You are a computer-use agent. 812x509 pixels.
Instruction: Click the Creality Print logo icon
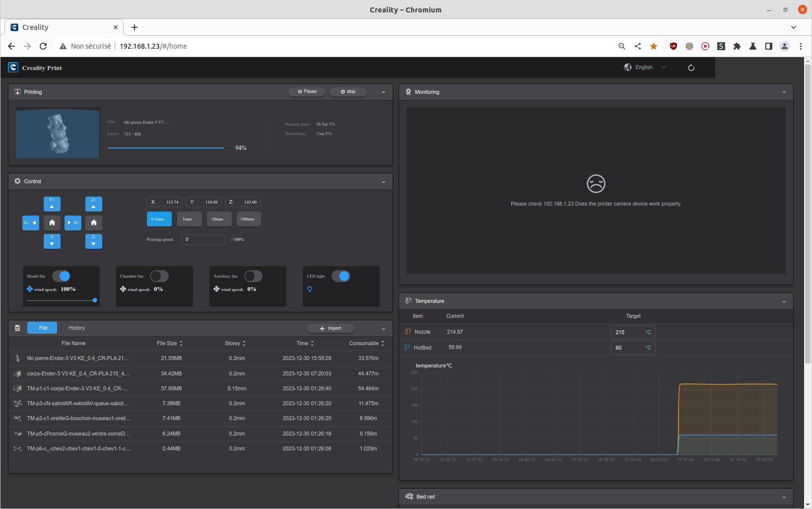(13, 68)
